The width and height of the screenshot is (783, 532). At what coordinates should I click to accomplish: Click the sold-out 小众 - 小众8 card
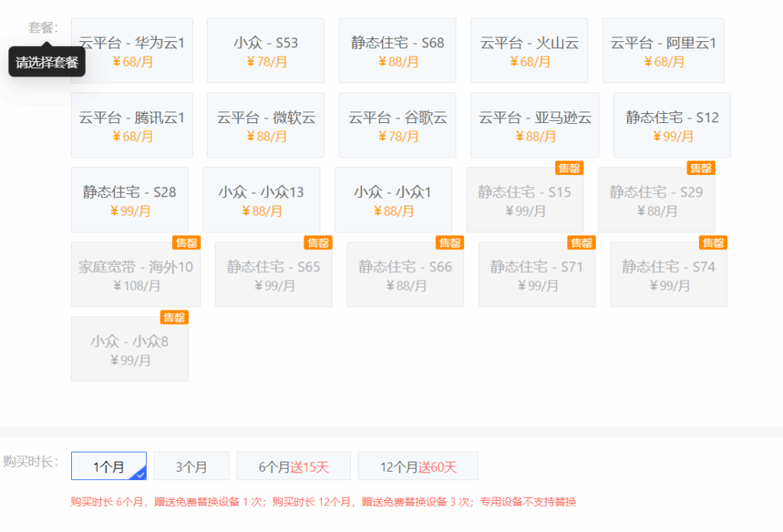point(129,349)
